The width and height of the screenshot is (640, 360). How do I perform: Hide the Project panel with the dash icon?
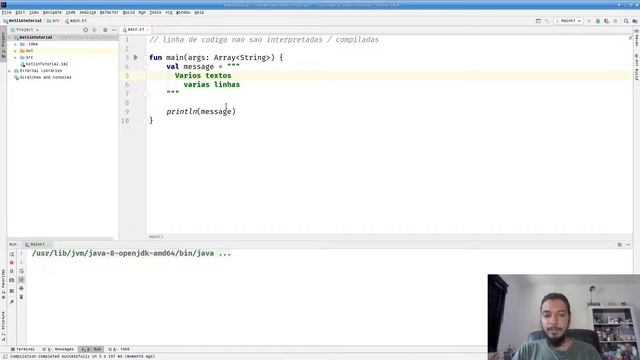coord(114,30)
